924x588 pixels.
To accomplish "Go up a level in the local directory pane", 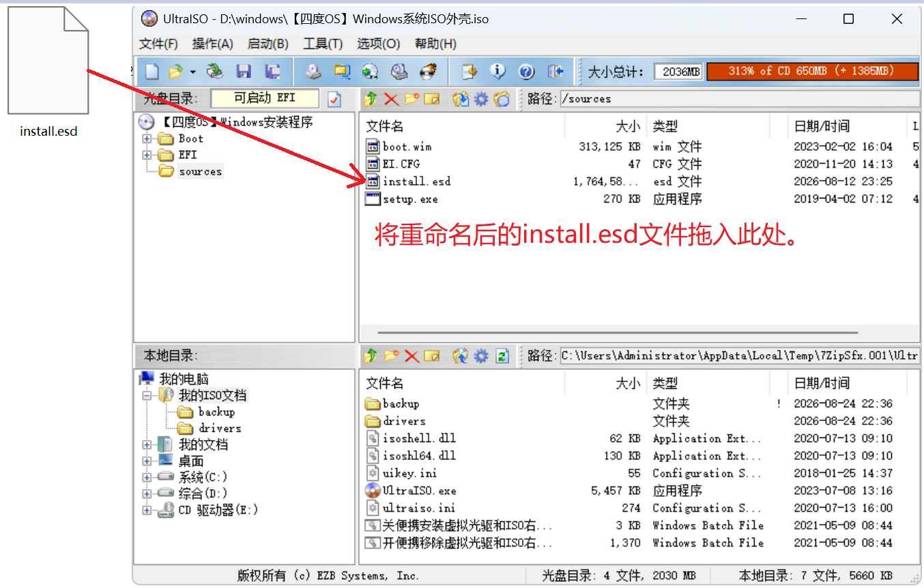I will point(371,355).
